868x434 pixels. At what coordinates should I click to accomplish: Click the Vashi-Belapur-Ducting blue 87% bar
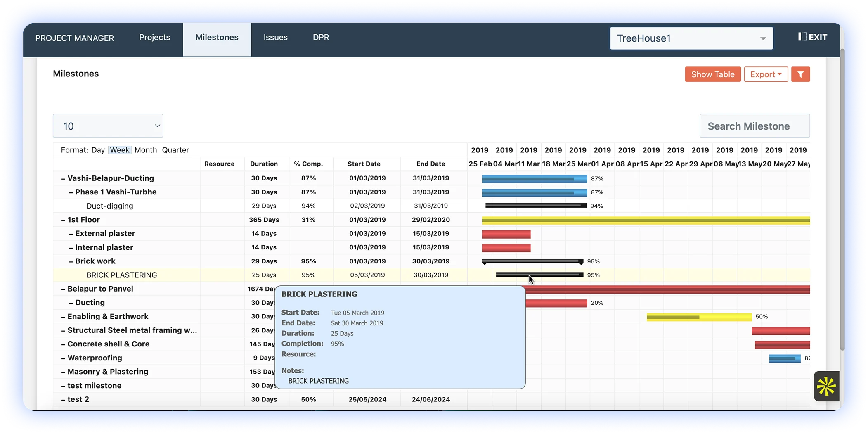pos(535,179)
